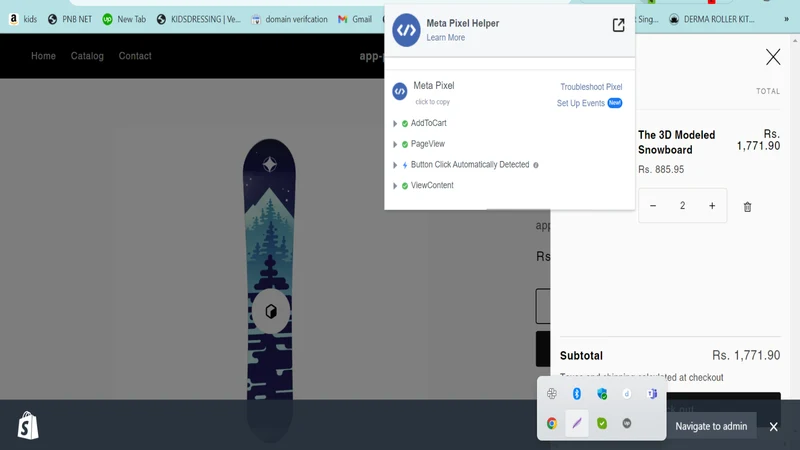
Task: Click the Rs. 885.95 unit price
Action: click(661, 169)
